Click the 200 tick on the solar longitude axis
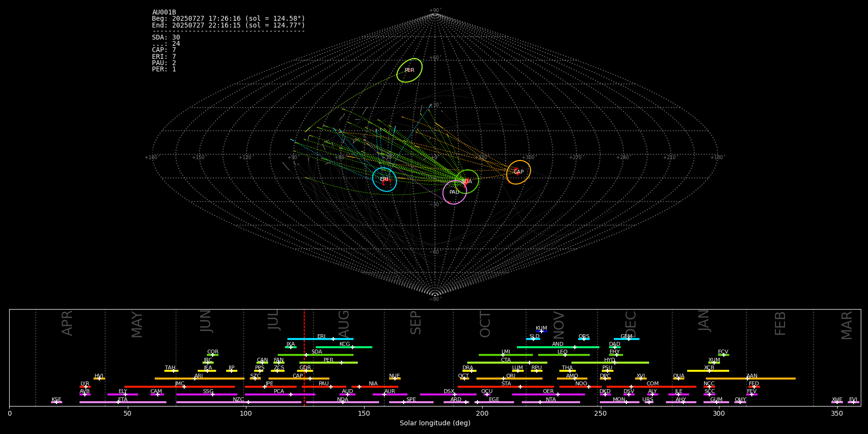This screenshot has width=868, height=434. [x=482, y=414]
